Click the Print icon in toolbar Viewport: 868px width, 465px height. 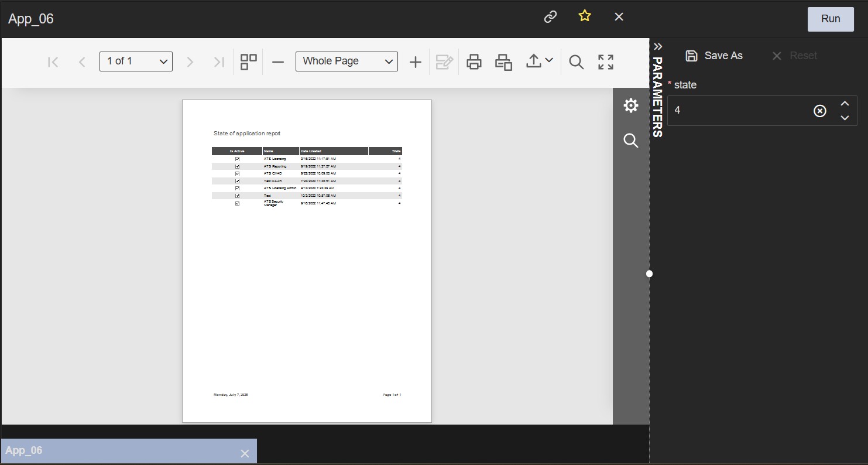474,62
